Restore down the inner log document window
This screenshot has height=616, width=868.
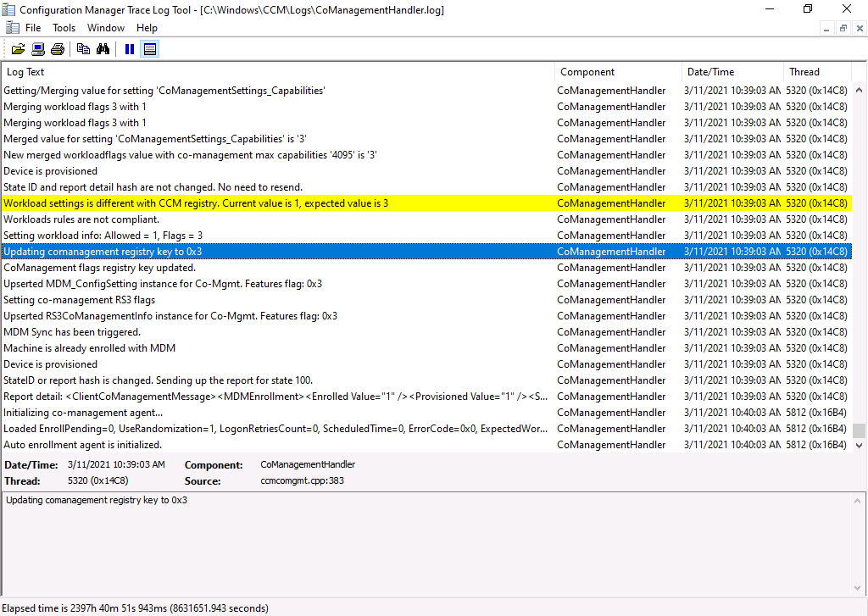pos(843,28)
